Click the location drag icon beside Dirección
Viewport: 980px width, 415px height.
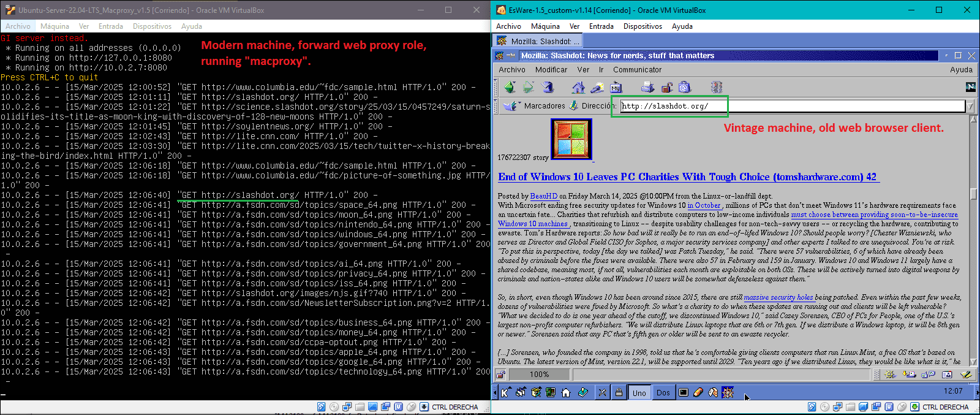pos(574,105)
